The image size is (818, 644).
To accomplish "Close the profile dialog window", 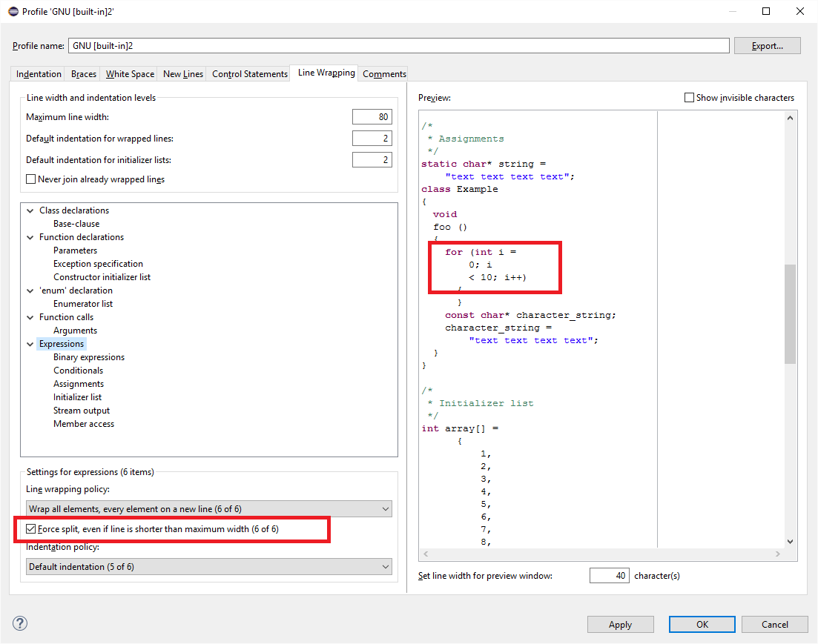I will pos(799,11).
